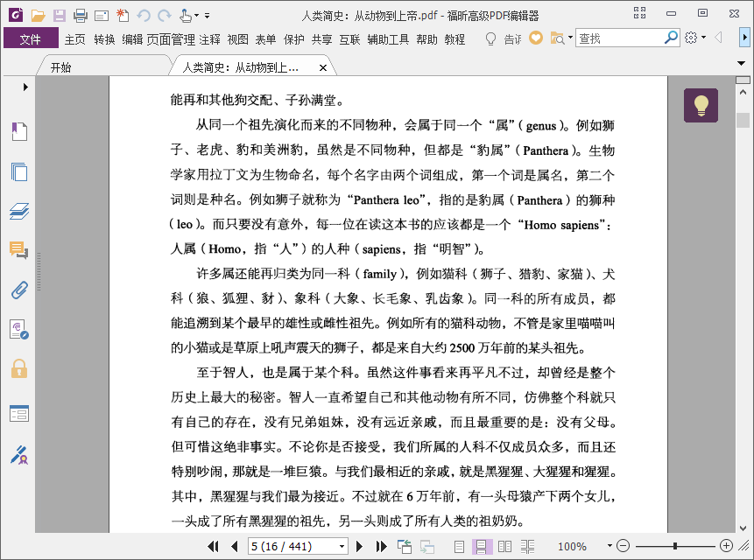This screenshot has height=560, width=754.
Task: Expand the settings gear dropdown arrow
Action: [703, 38]
